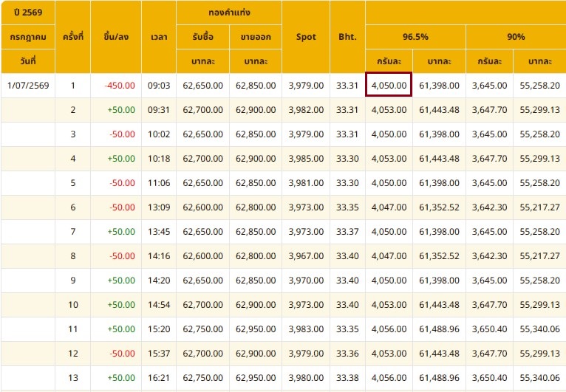
Task: Click spot price 3,985.00 in row 4
Action: point(306,158)
